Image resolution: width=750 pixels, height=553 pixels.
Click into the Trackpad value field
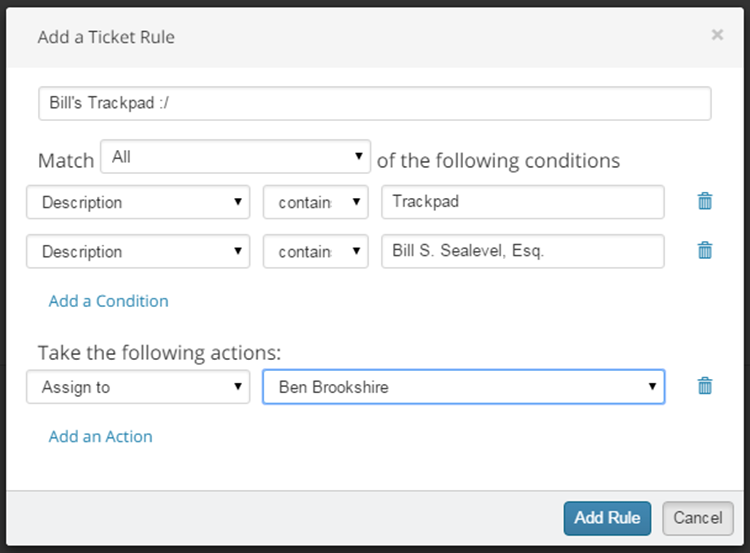coord(522,202)
